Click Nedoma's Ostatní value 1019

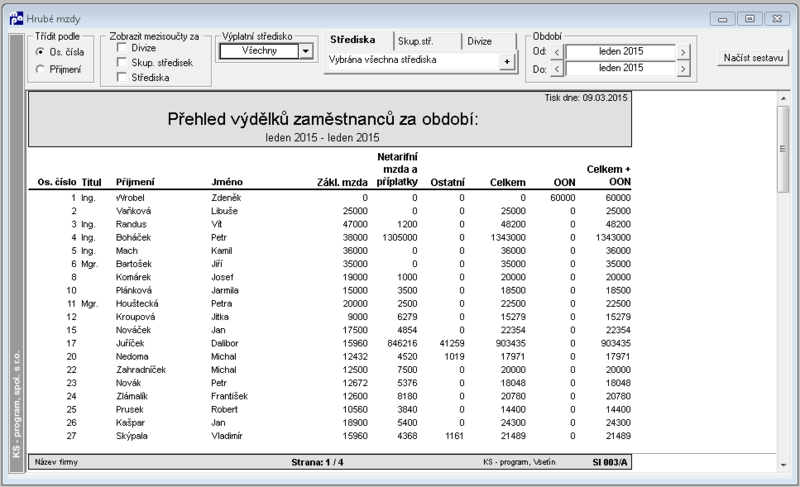pyautogui.click(x=454, y=357)
